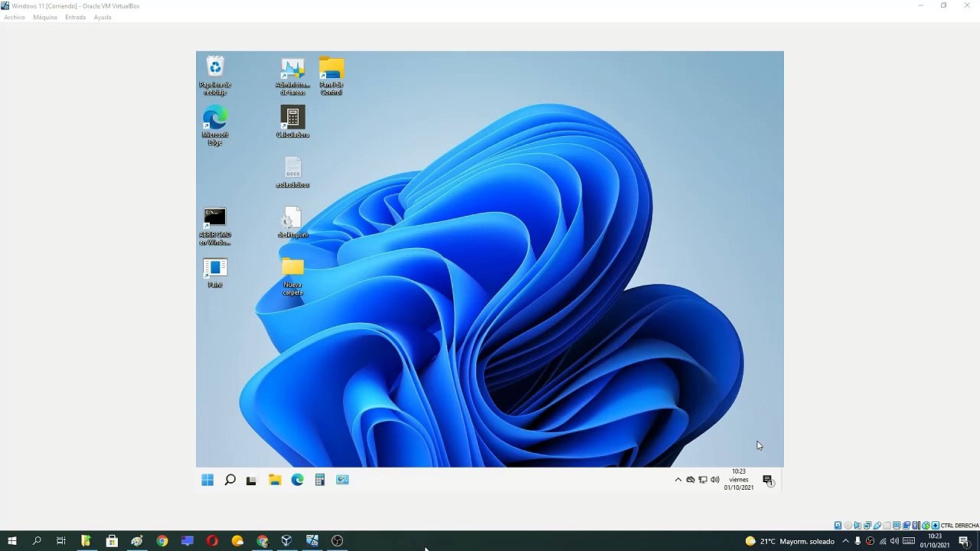
Task: Open the Archivo menu in VirtualBox
Action: (x=15, y=17)
